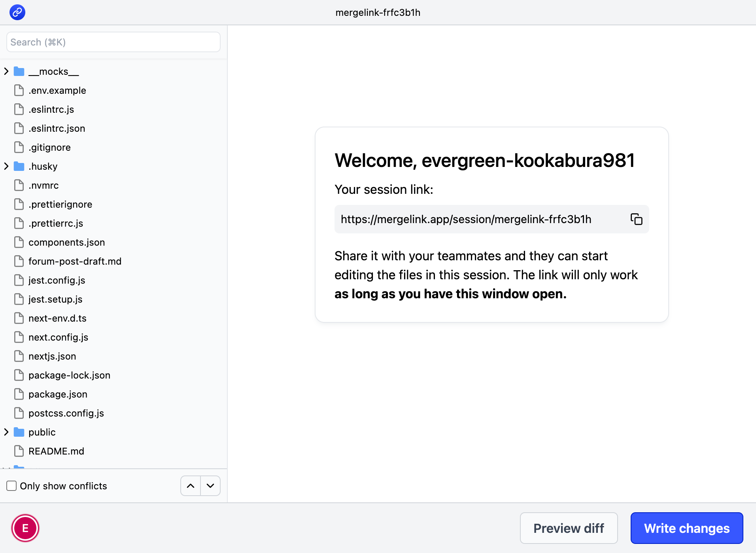Expand the .husky folder chevron
The height and width of the screenshot is (553, 756).
[6, 167]
